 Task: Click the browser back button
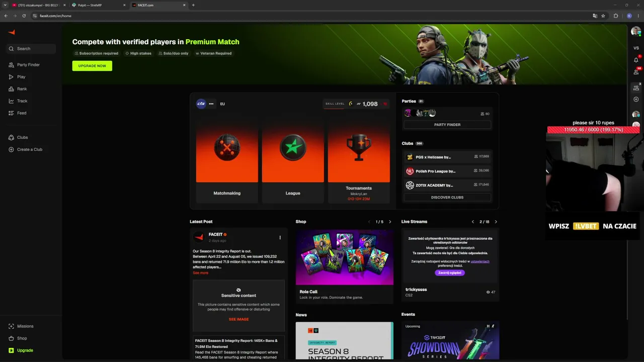coord(6,16)
